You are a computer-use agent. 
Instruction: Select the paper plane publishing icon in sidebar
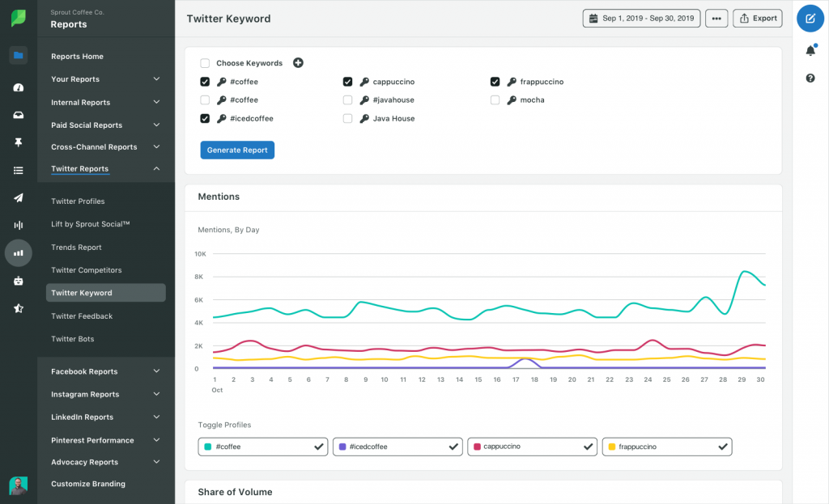pyautogui.click(x=18, y=197)
